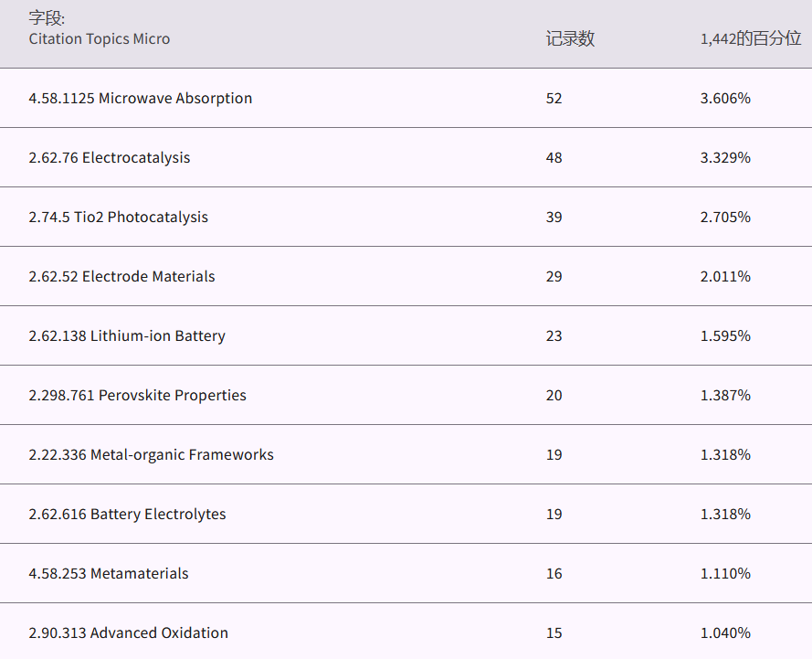Click the 记录数 column header
Screen dimensions: 812x659
pos(570,38)
